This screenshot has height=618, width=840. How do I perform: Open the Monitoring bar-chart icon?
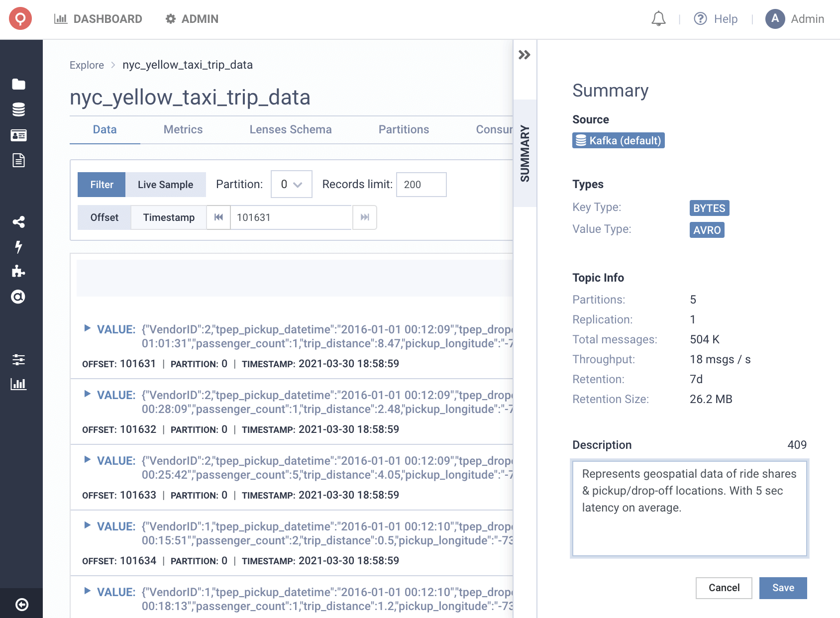point(19,384)
